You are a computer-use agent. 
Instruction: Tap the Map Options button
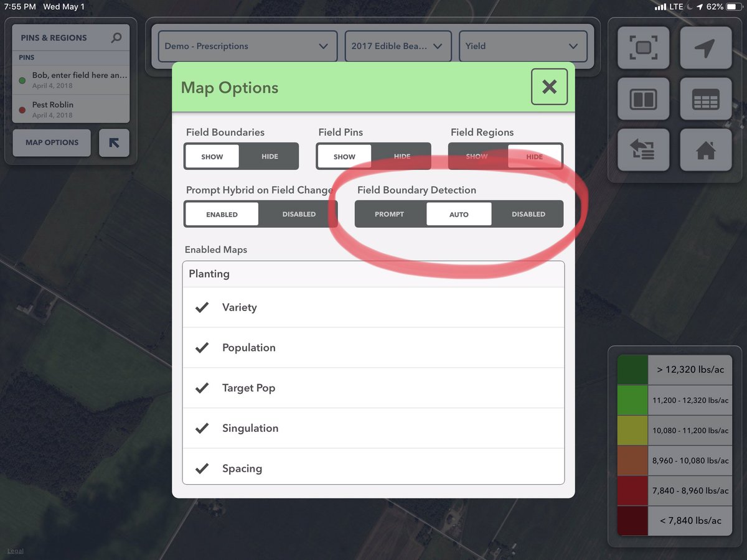(52, 142)
